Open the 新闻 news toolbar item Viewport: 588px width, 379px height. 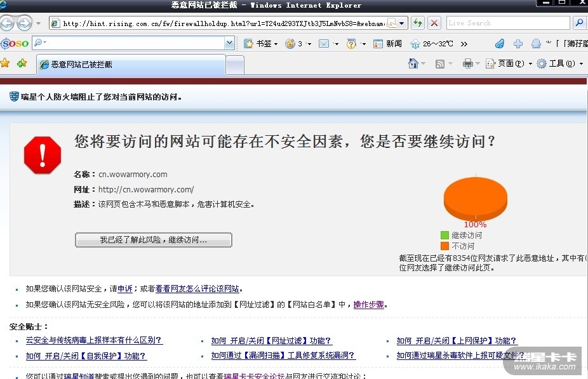[x=387, y=44]
